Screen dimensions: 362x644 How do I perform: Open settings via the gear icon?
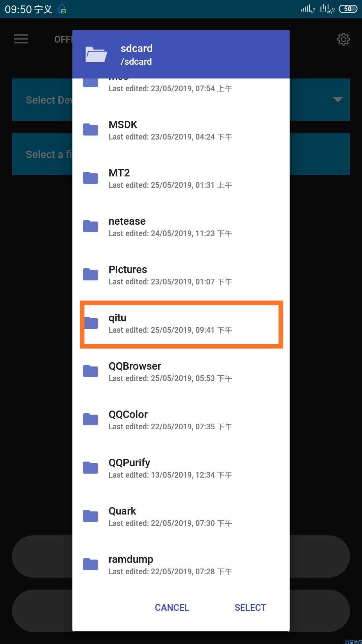[x=343, y=39]
